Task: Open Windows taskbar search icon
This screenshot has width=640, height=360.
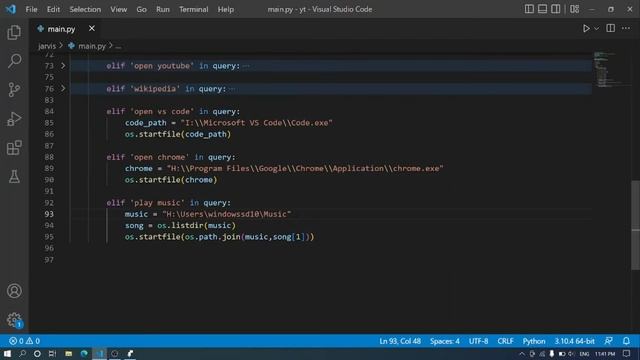Action: pos(22,353)
